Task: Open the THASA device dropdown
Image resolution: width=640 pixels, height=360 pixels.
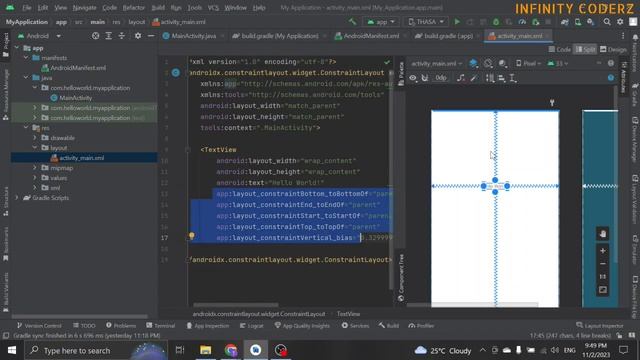Action: pyautogui.click(x=425, y=22)
